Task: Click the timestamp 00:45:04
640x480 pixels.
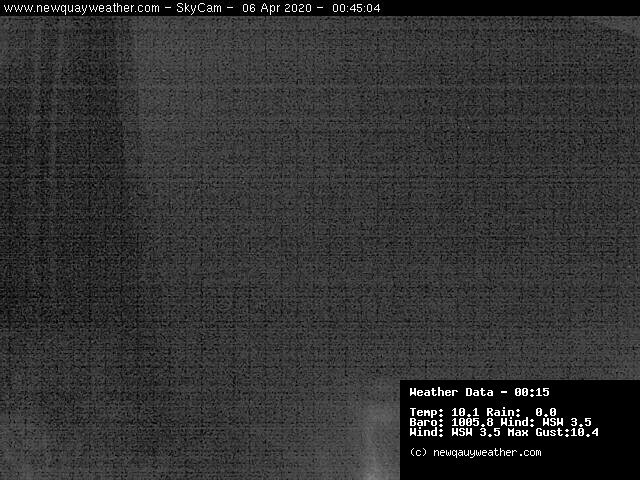Action: (x=356, y=8)
